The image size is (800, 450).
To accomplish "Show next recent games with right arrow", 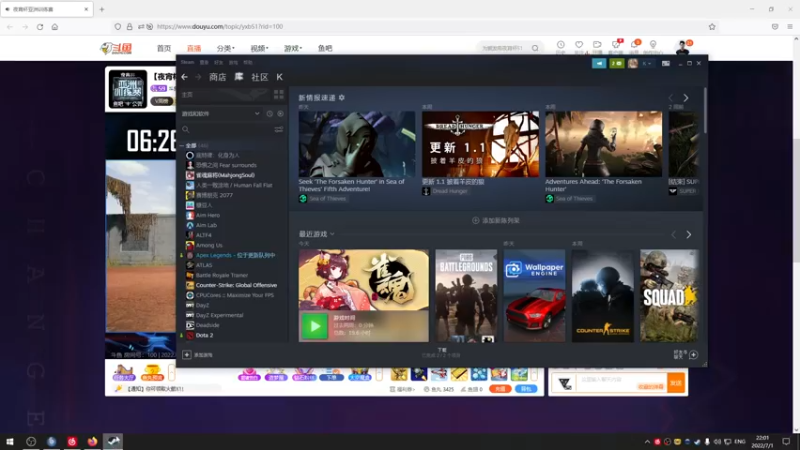I will point(689,235).
